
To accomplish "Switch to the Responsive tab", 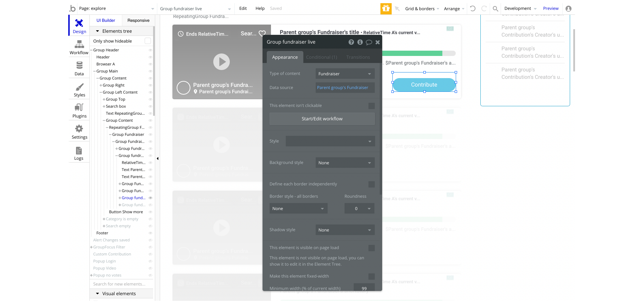I will [x=138, y=20].
